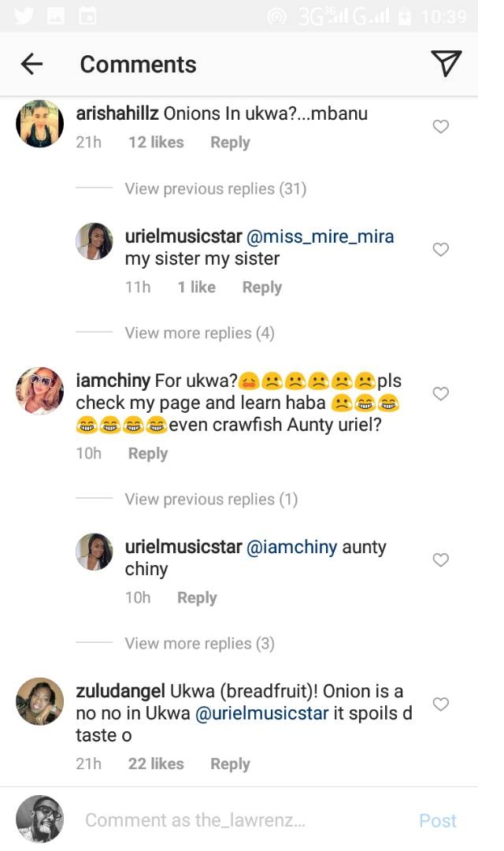Viewport: 504px width, 851px height.
Task: Open arishahillz profile picture
Action: tap(40, 124)
